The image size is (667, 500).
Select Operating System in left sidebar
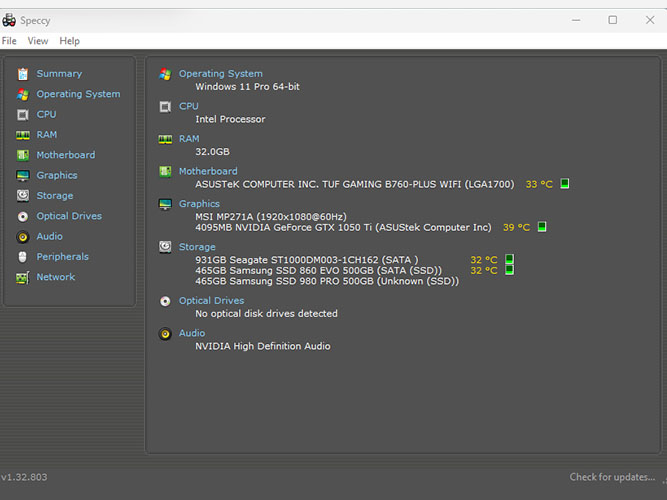coord(78,94)
